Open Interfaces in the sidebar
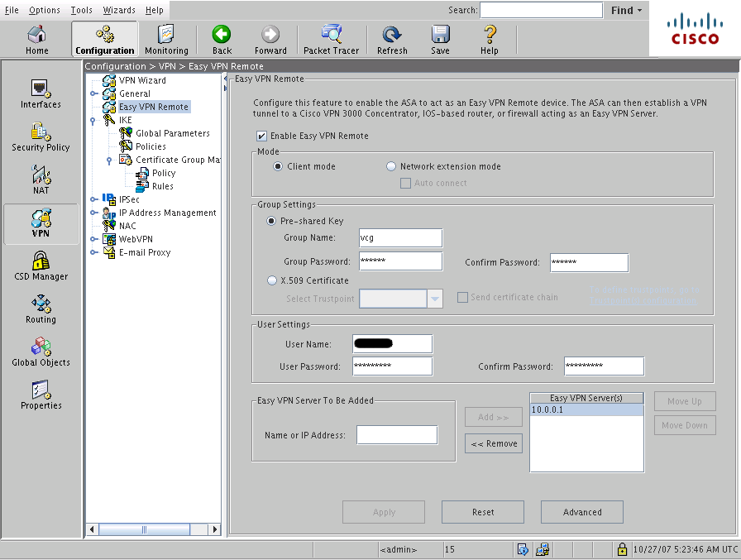Viewport: 741px width, 560px height. tap(41, 94)
